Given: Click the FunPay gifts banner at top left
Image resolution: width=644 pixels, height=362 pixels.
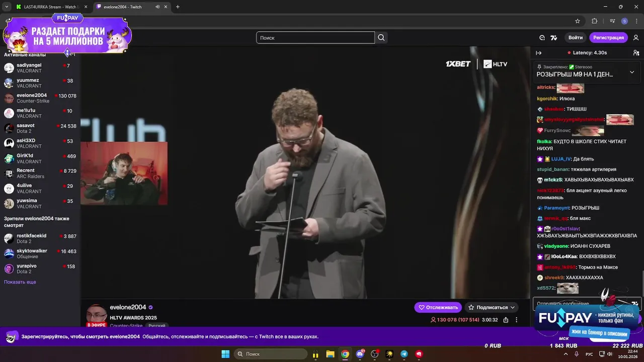Looking at the screenshot, I should click(67, 34).
